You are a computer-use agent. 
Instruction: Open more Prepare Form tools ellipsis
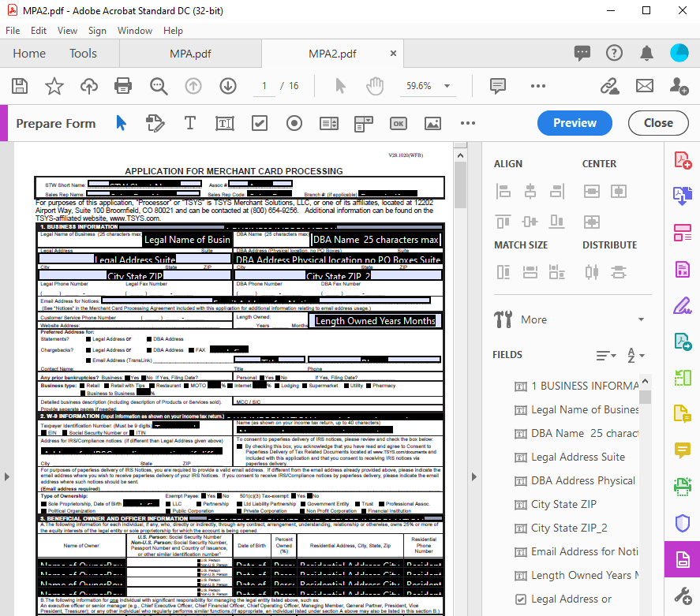(x=467, y=123)
